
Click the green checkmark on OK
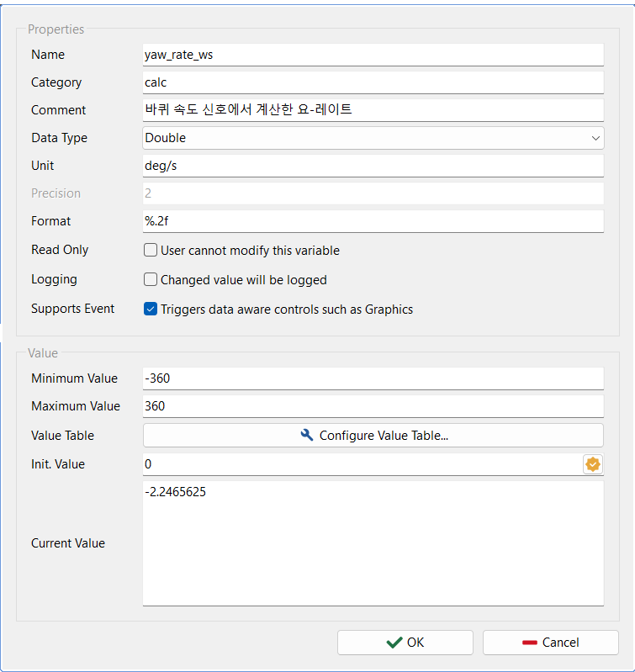(x=394, y=643)
